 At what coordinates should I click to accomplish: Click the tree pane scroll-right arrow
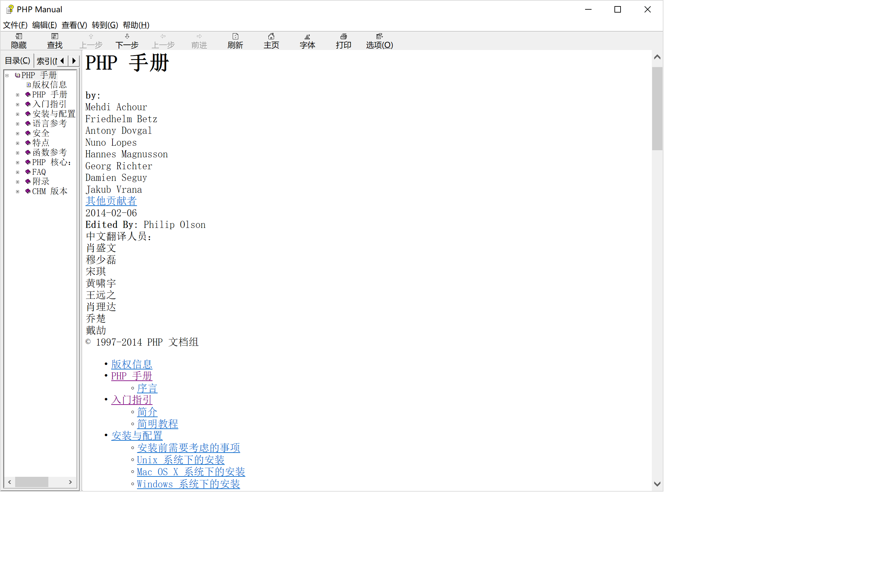71,482
